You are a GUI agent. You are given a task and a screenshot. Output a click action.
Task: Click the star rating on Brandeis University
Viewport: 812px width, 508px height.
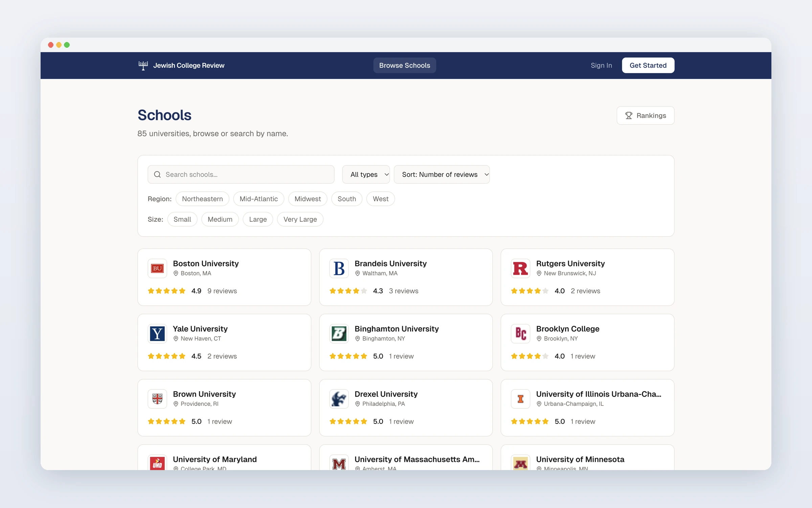(348, 291)
